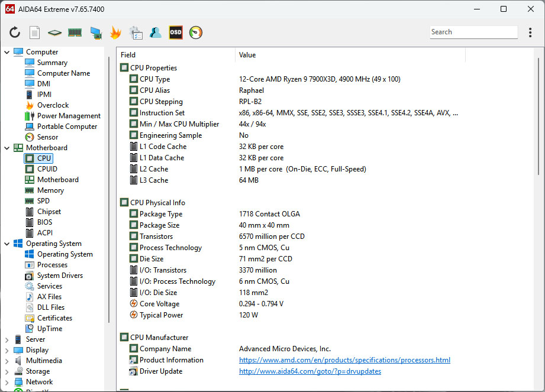Open the Report page icon
This screenshot has height=392, width=545.
tap(34, 33)
